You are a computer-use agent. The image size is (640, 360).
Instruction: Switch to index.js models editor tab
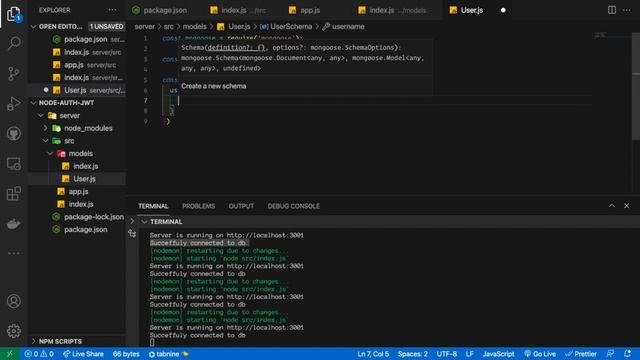398,10
